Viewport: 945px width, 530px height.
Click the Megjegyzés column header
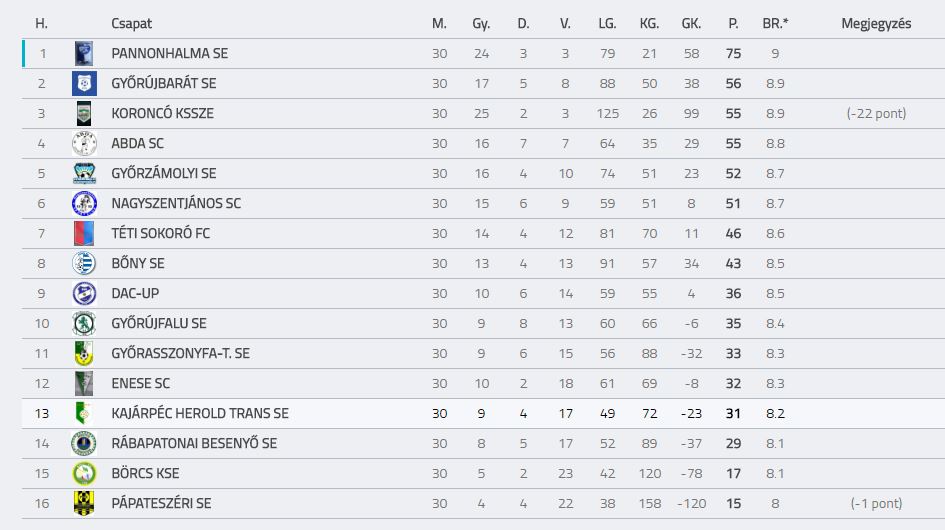tap(876, 24)
